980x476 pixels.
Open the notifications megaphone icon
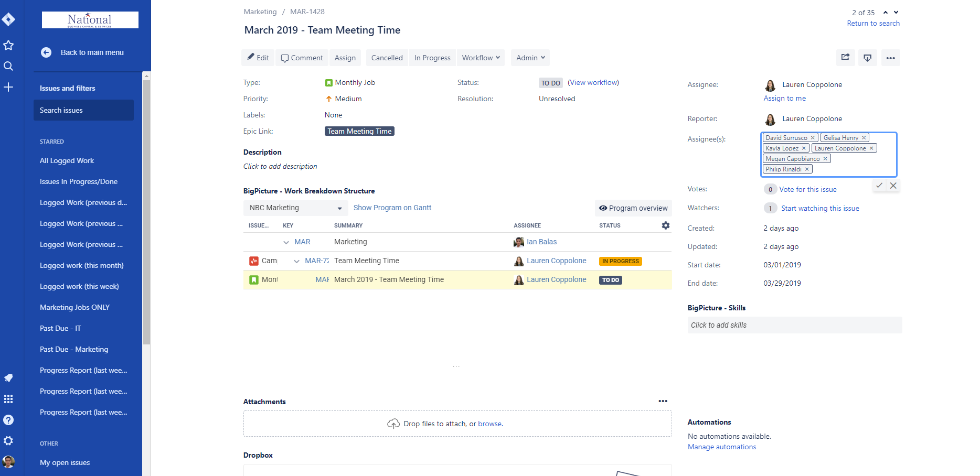[x=8, y=378]
